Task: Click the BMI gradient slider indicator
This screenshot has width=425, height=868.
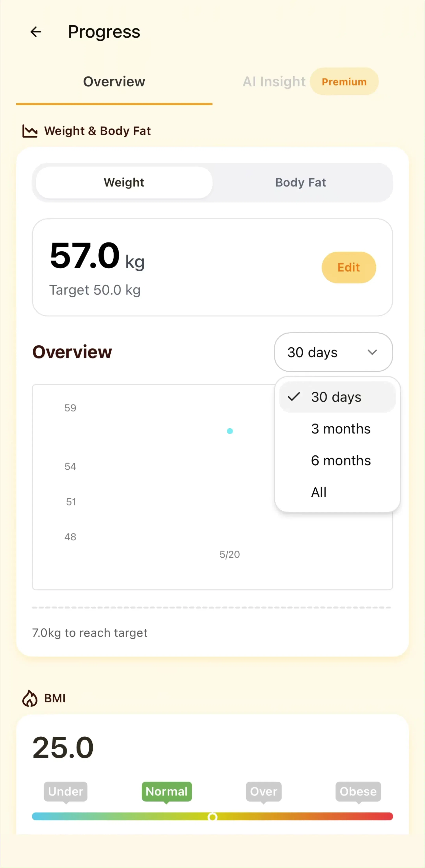Action: [x=212, y=817]
